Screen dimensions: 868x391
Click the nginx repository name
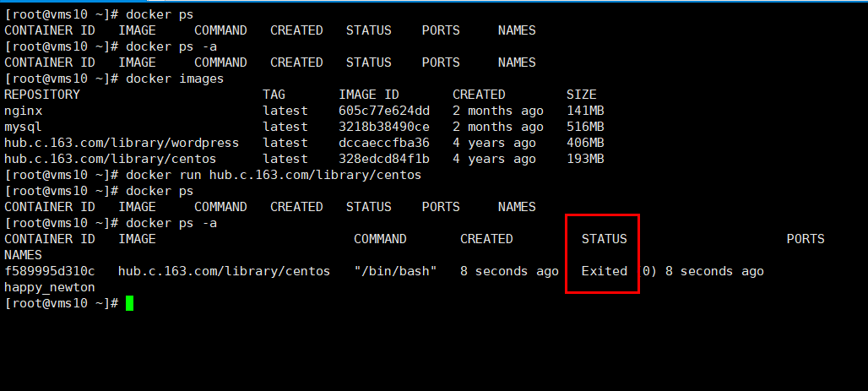coord(23,111)
